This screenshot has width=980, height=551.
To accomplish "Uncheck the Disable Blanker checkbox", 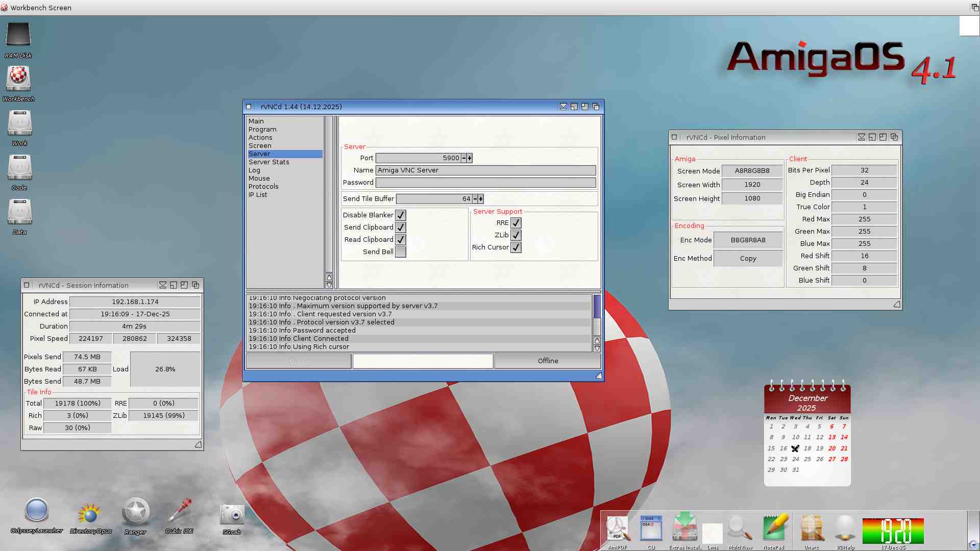I will 401,215.
